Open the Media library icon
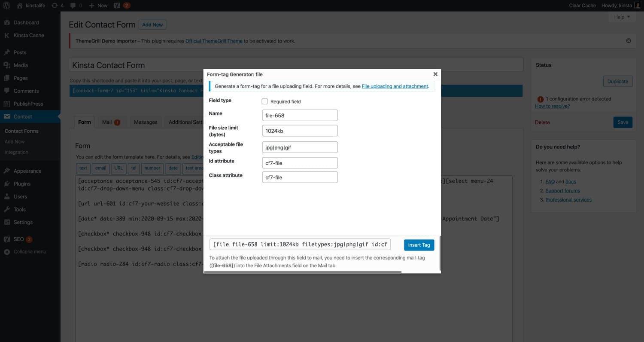Image resolution: width=644 pixels, height=342 pixels. (8, 65)
